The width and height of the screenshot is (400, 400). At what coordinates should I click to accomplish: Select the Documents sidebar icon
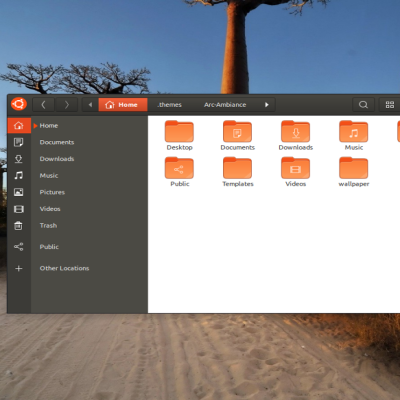(x=19, y=142)
